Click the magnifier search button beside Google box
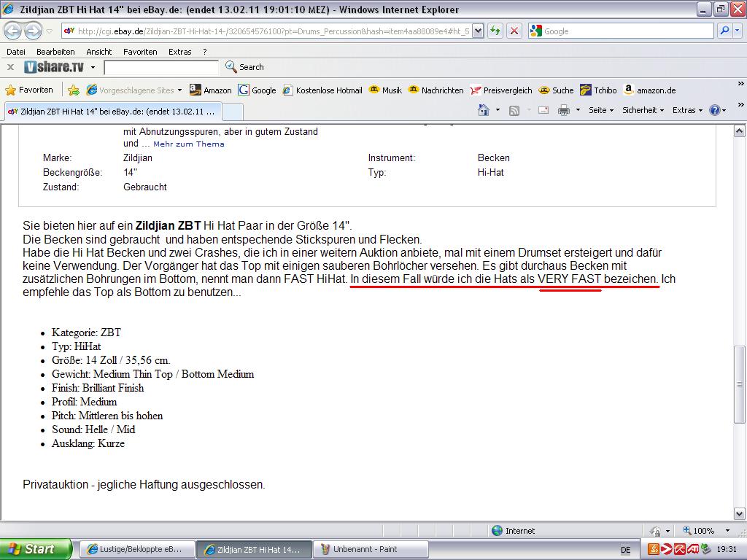 point(724,31)
